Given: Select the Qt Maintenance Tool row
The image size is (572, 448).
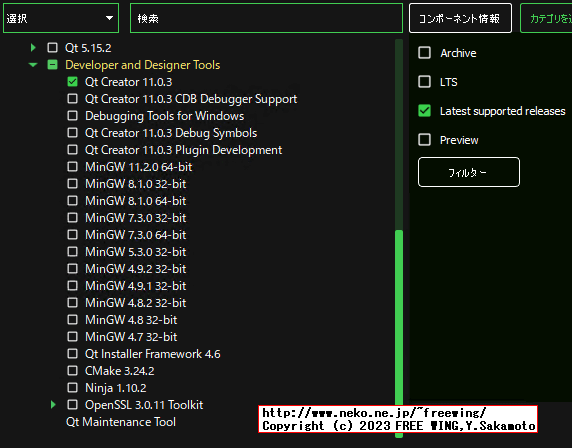Looking at the screenshot, I should (x=121, y=422).
